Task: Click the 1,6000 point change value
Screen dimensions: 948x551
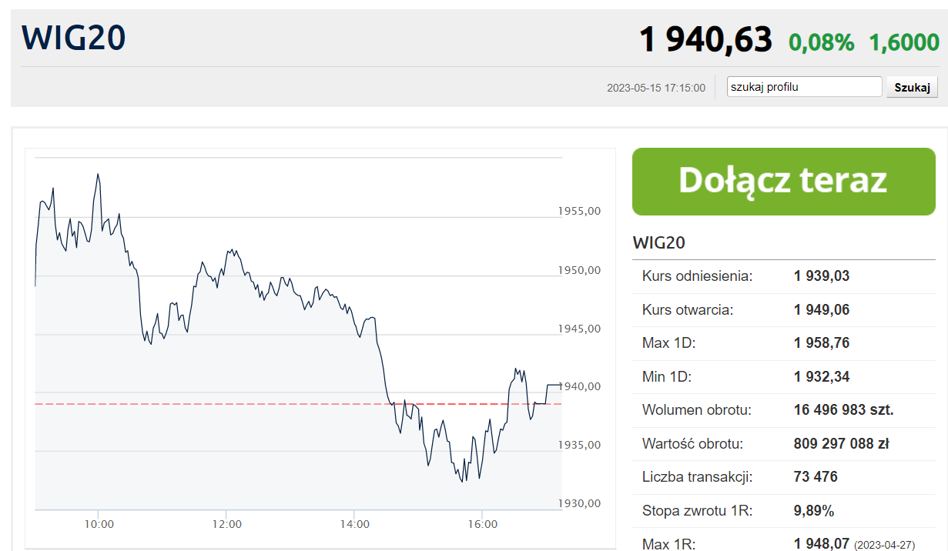Action: pos(904,42)
